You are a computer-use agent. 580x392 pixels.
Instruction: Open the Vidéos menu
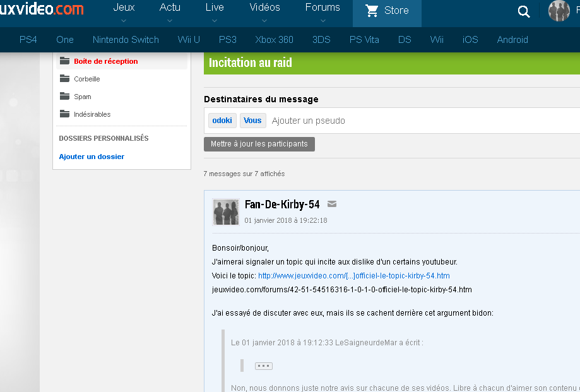pos(264,8)
